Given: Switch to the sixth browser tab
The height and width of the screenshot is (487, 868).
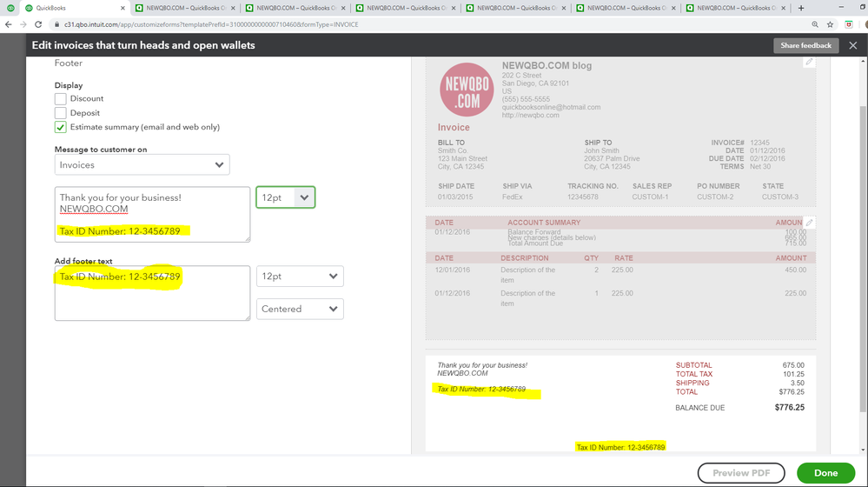Looking at the screenshot, I should 626,8.
